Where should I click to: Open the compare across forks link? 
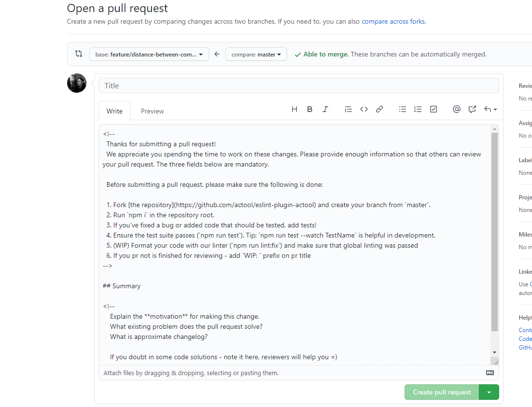(393, 21)
